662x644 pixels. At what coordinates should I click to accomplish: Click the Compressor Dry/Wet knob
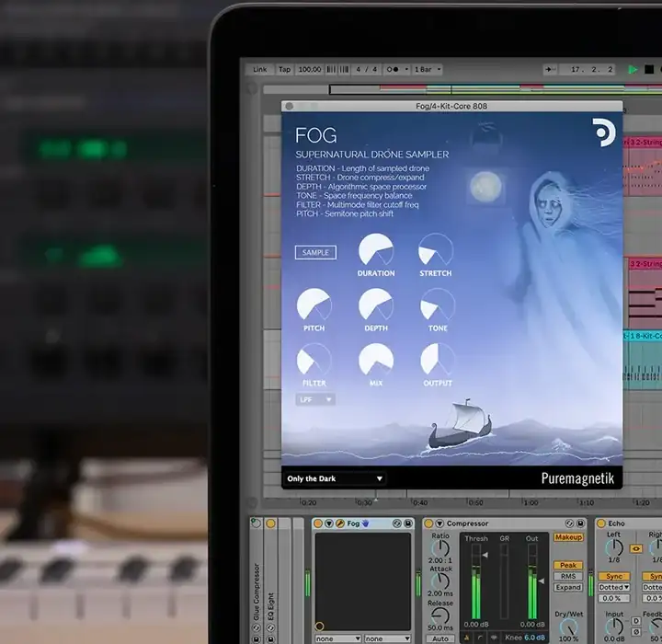569,627
